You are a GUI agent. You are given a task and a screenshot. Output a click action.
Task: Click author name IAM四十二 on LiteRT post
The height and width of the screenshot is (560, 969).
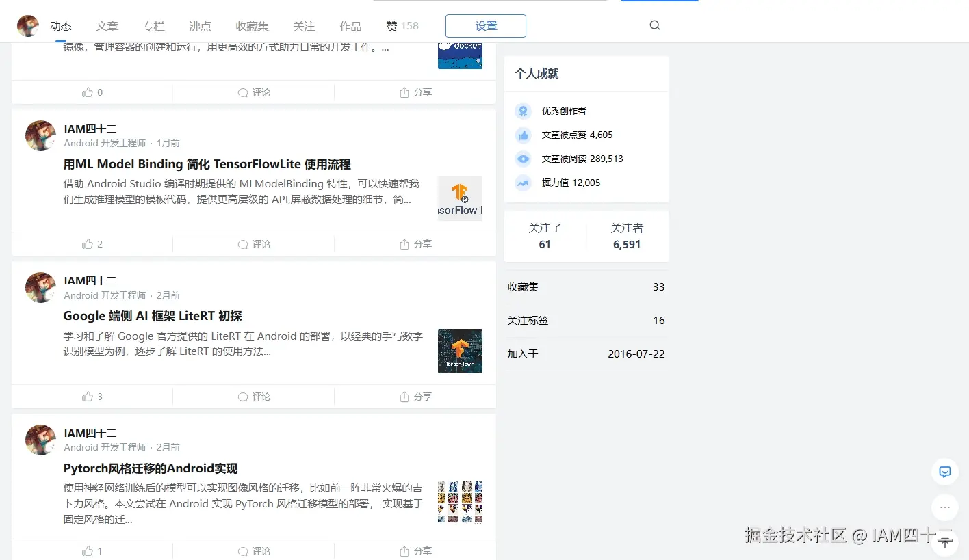tap(90, 280)
